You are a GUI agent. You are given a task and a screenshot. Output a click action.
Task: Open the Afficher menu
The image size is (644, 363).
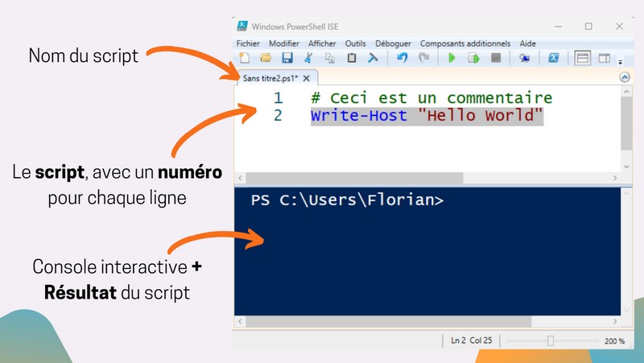(322, 43)
